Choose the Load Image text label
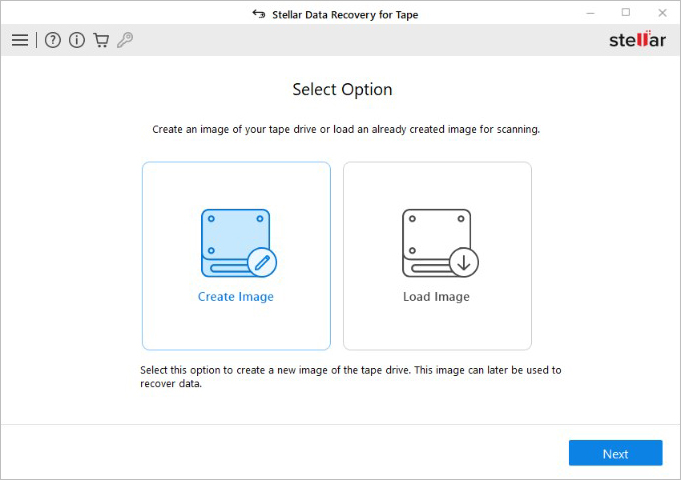This screenshot has width=681, height=480. point(436,297)
